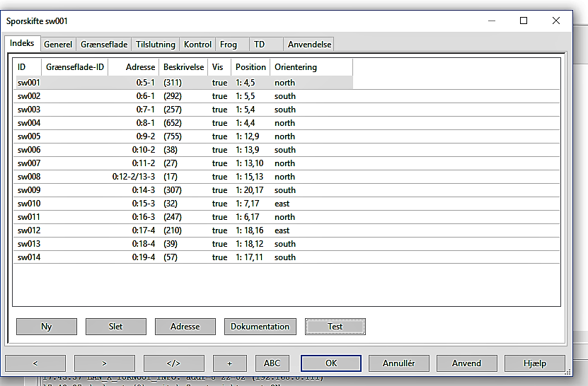This screenshot has height=386, width=588.
Task: Sort by the Position column header
Action: pos(250,67)
